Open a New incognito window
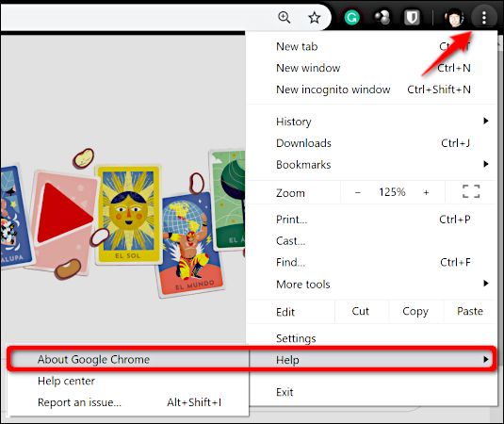 tap(371, 90)
